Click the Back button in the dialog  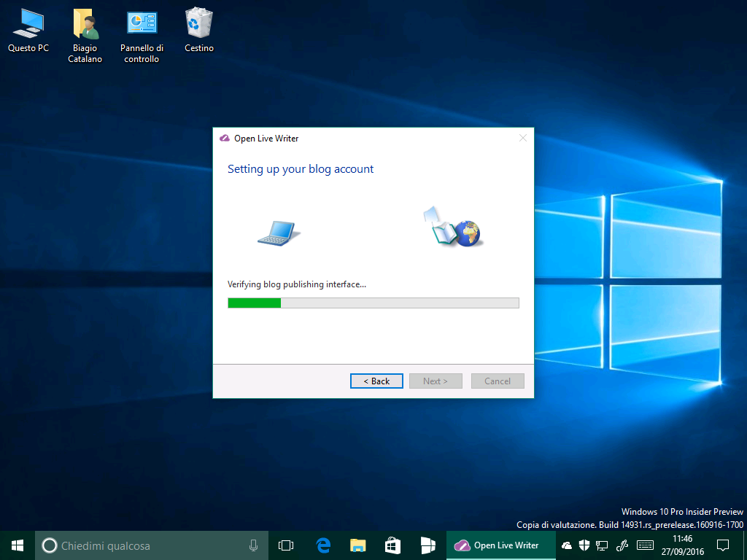point(376,381)
